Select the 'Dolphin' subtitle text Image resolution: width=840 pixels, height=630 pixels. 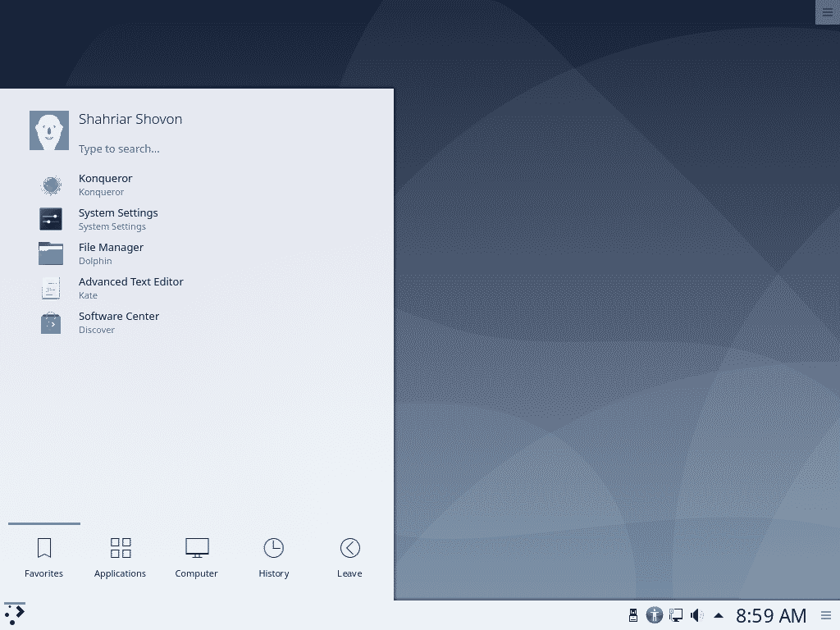click(95, 261)
